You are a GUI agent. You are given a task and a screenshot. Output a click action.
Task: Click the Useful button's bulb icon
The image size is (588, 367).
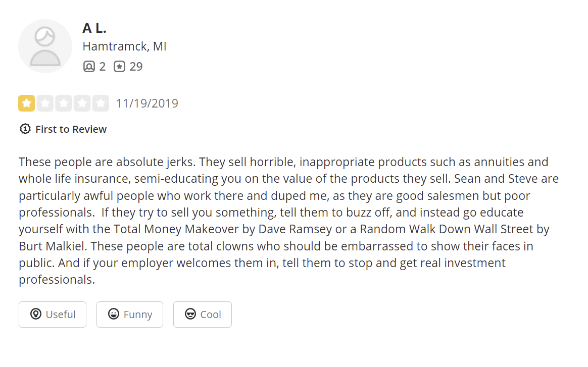click(35, 314)
